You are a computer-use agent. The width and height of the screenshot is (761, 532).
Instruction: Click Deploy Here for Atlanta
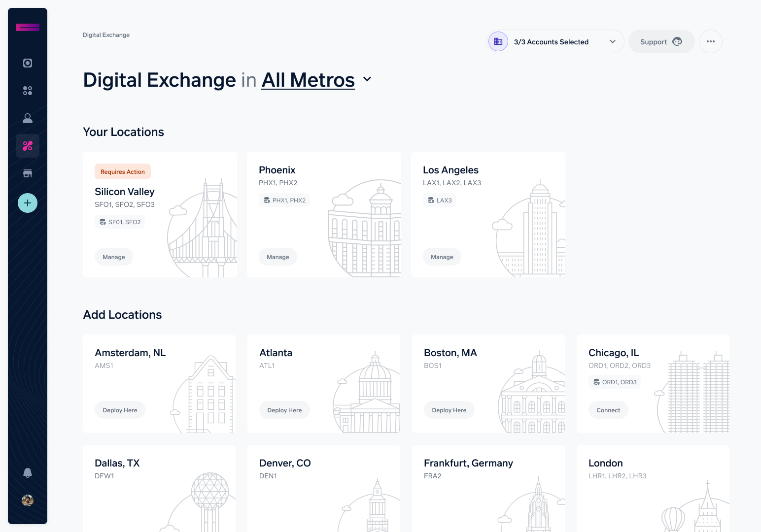tap(284, 410)
